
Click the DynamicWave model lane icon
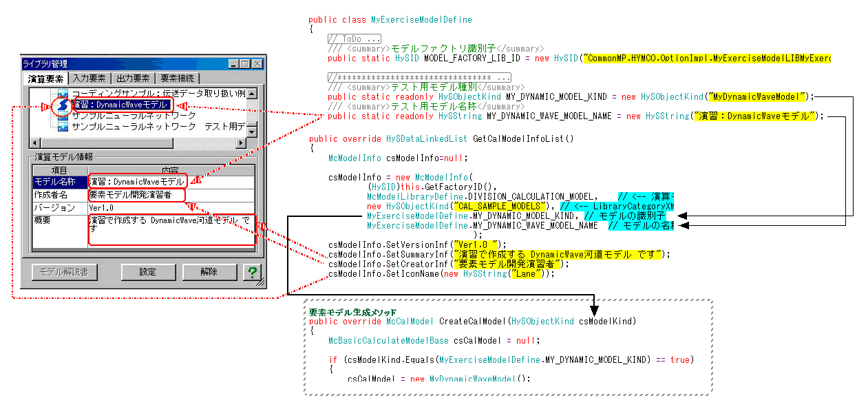pos(63,105)
